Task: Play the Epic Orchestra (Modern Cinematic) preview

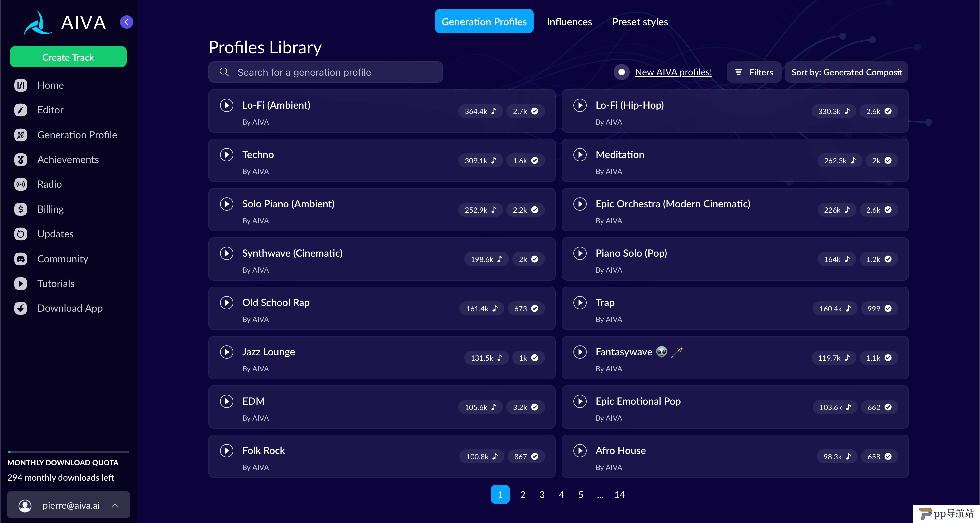Action: pyautogui.click(x=580, y=204)
